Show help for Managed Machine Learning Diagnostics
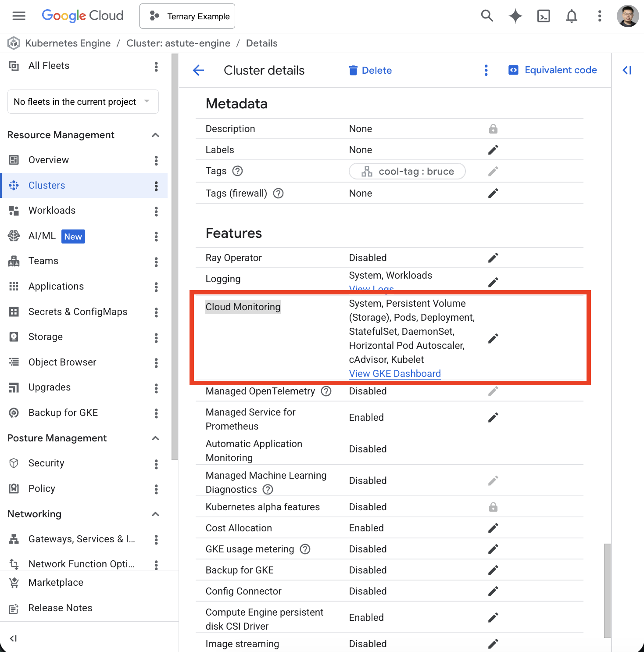The image size is (644, 652). [268, 490]
